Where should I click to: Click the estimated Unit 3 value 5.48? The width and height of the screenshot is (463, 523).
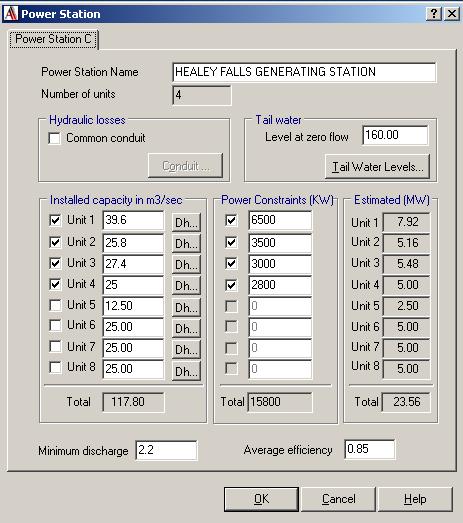(x=407, y=264)
